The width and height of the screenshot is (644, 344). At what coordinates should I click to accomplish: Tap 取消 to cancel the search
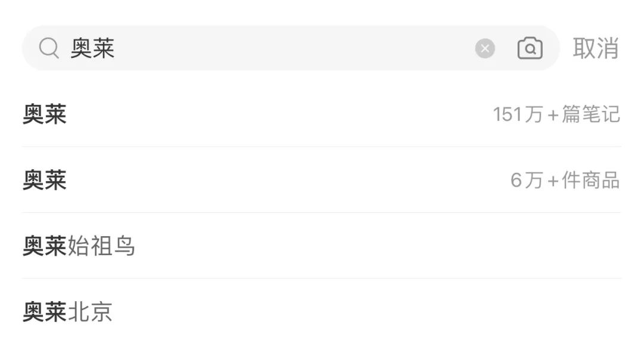596,48
